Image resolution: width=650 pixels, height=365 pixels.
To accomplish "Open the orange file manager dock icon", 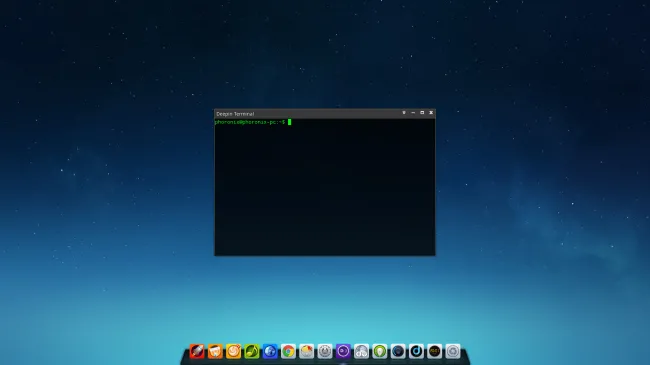I will pyautogui.click(x=215, y=351).
